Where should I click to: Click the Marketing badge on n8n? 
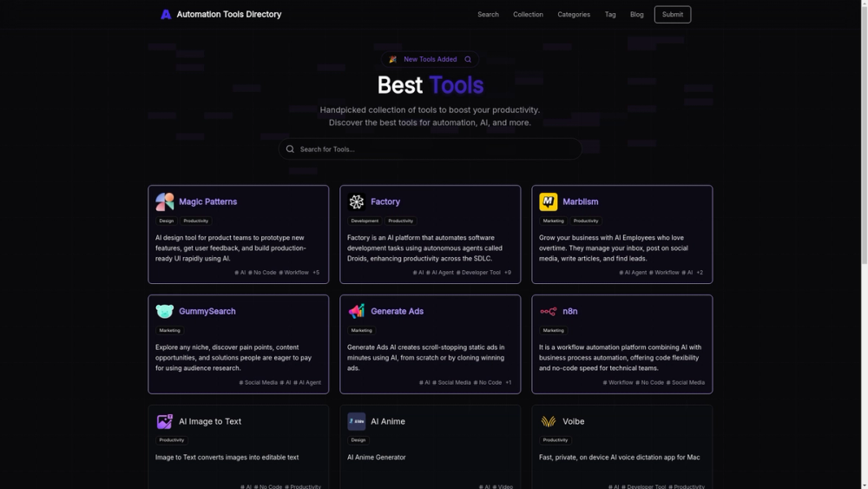click(x=553, y=330)
